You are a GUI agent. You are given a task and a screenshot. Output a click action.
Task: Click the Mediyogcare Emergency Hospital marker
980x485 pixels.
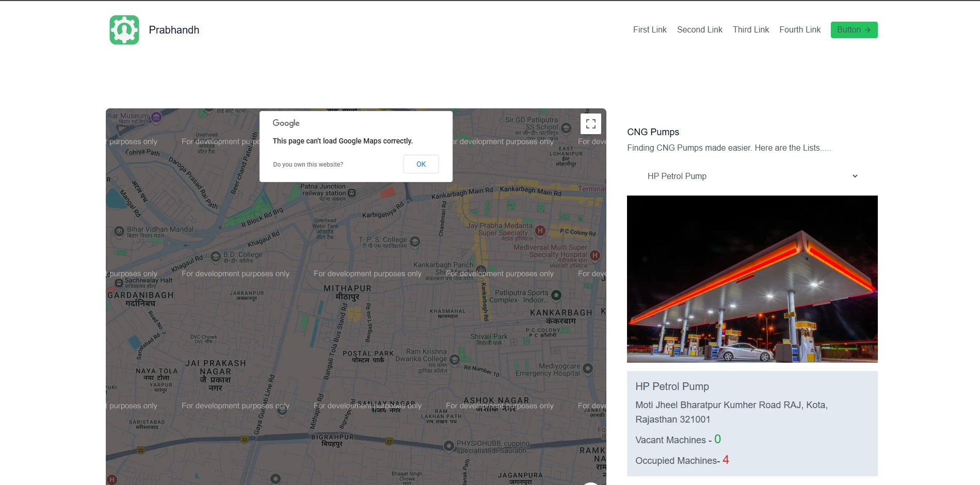click(588, 368)
